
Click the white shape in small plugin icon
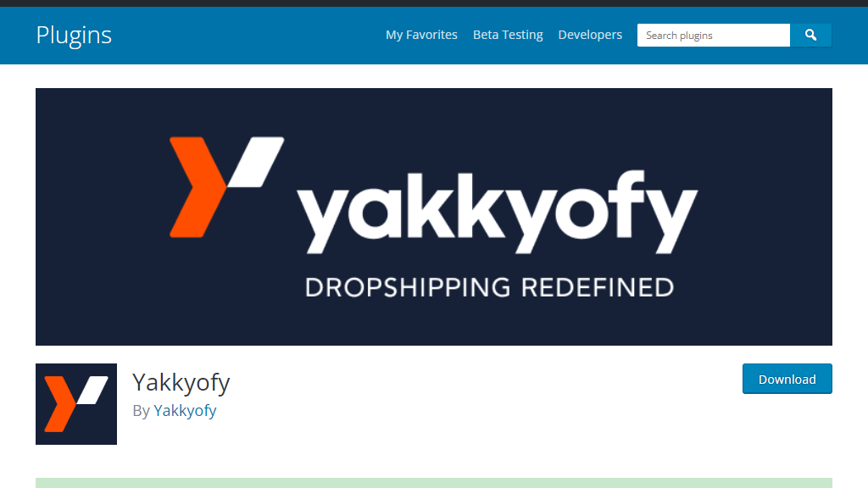tap(92, 390)
